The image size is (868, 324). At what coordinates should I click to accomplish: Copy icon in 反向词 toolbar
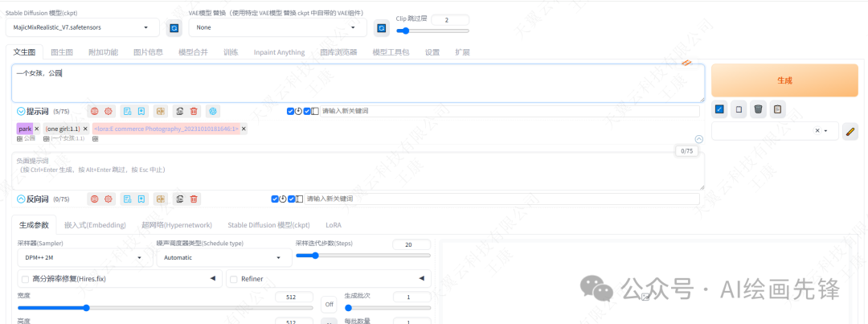point(180,199)
